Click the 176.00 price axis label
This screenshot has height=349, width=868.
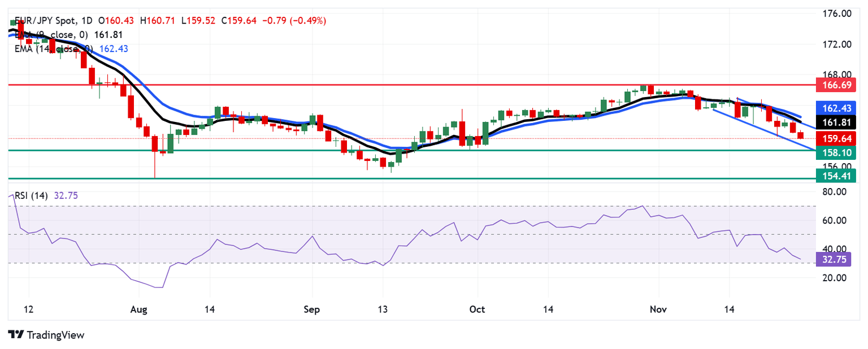point(834,14)
